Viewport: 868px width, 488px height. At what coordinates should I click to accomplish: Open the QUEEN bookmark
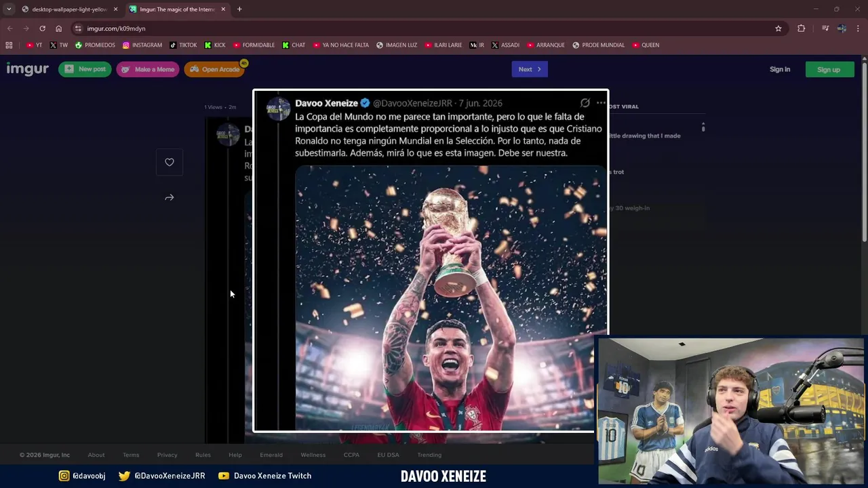(x=646, y=45)
